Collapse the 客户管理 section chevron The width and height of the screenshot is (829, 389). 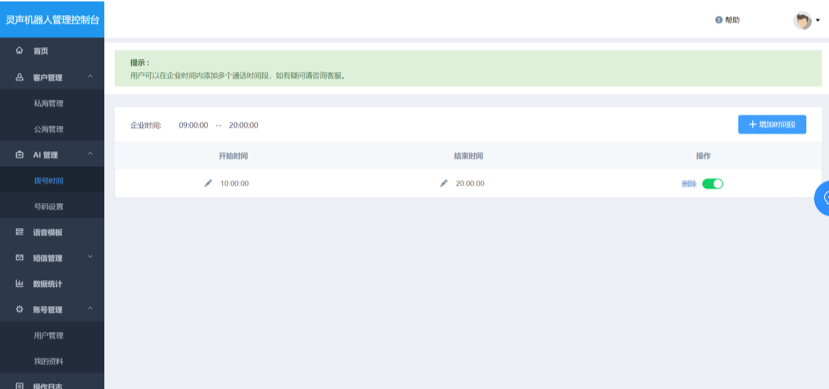[x=90, y=77]
